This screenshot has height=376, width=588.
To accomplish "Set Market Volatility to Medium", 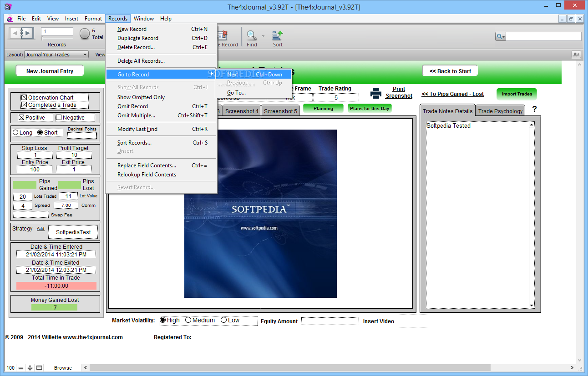I will (188, 320).
